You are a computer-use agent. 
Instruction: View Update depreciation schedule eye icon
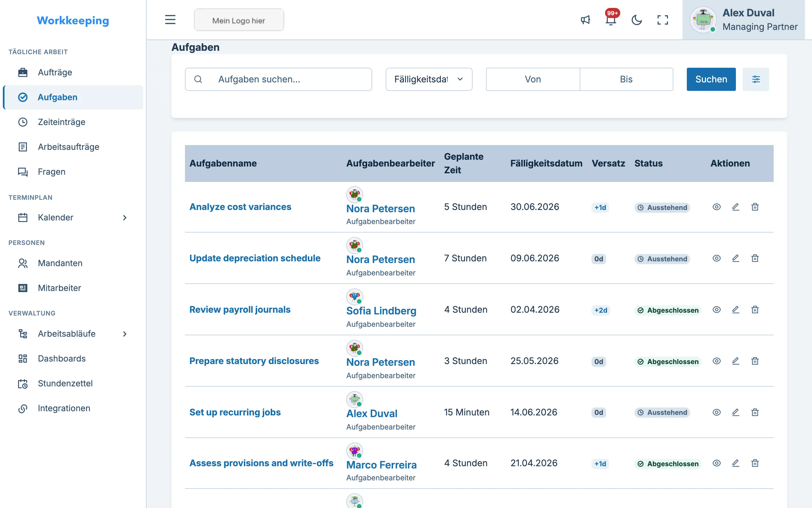(x=716, y=258)
